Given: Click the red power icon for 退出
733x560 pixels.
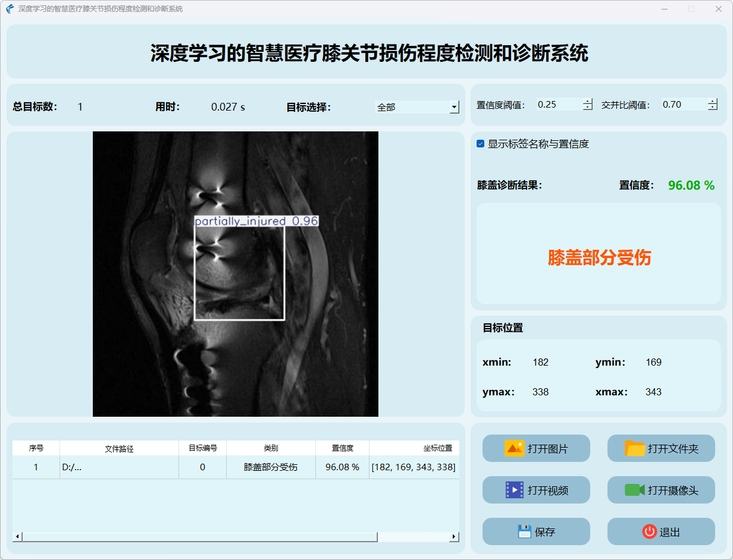Looking at the screenshot, I should pyautogui.click(x=649, y=531).
